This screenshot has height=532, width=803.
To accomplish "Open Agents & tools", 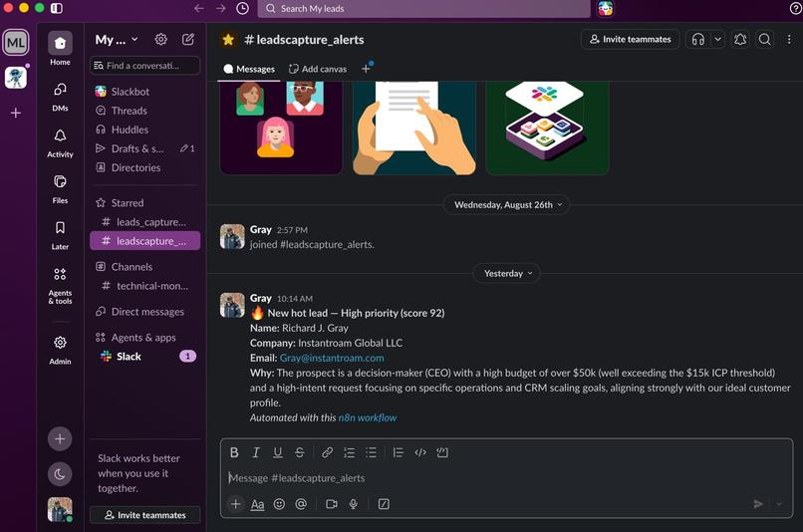I will pos(60,285).
